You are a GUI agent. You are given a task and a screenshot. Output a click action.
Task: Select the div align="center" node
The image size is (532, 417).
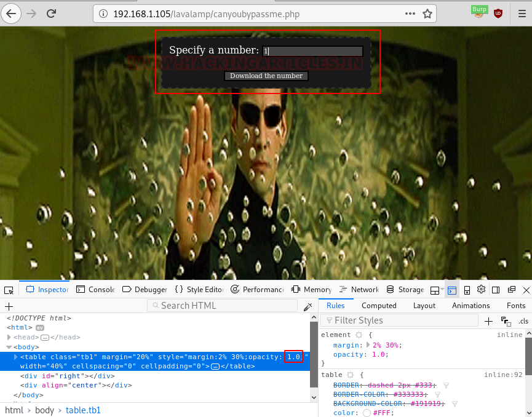pos(76,386)
